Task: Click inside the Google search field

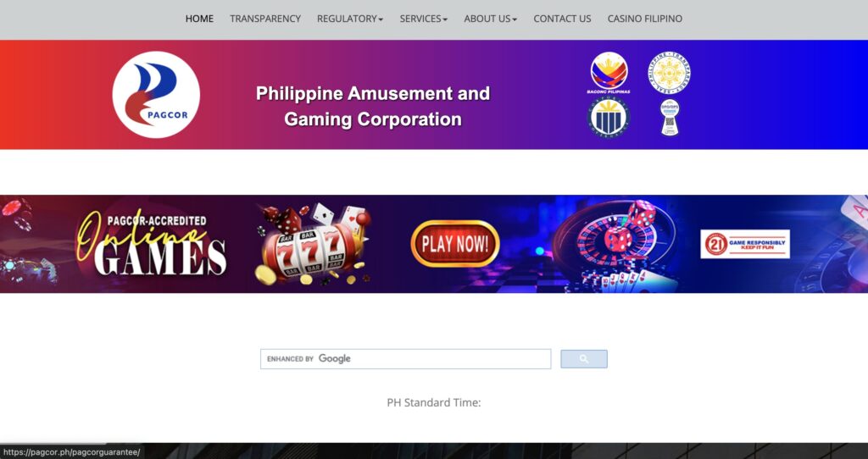Action: pos(406,359)
